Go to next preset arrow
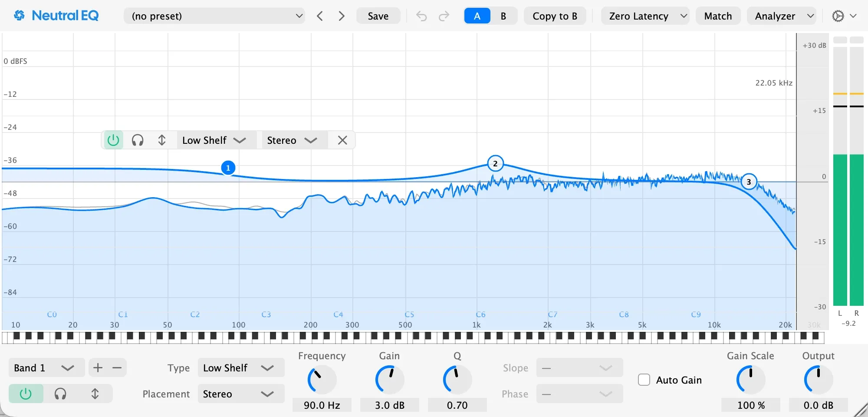 [342, 16]
